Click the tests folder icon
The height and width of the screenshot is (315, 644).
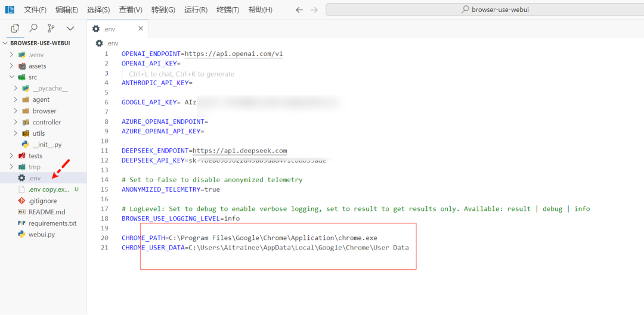pos(22,156)
